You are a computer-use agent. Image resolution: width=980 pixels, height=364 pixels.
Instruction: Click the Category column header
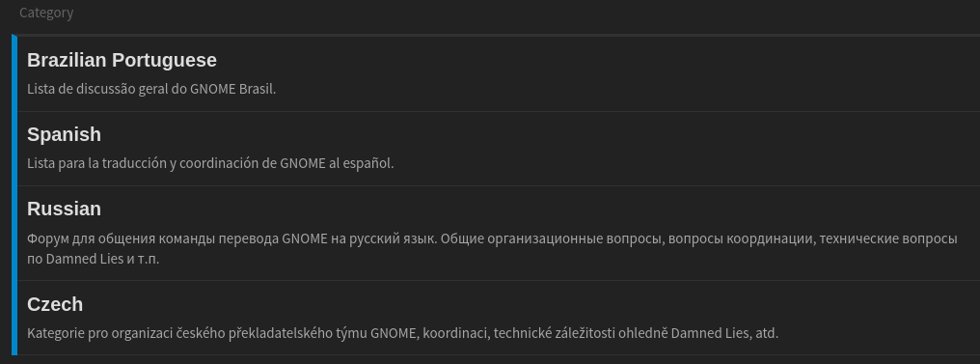click(46, 13)
